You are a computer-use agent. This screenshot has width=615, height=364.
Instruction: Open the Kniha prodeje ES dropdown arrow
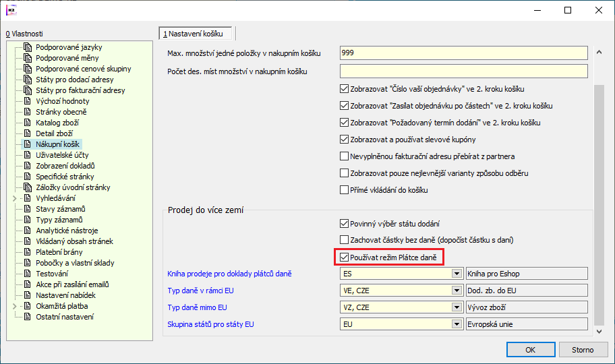click(x=457, y=274)
